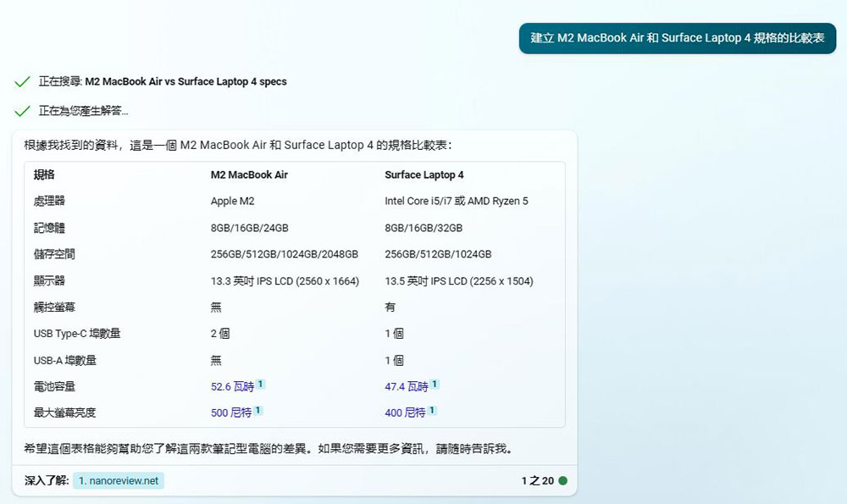Click the 觸控螢幕 row label
This screenshot has width=847, height=504.
pyautogui.click(x=54, y=307)
